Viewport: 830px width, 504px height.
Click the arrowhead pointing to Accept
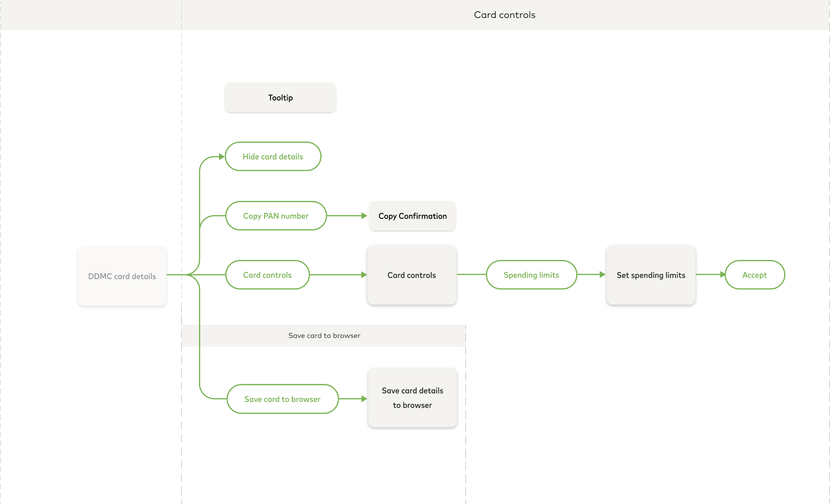[723, 275]
